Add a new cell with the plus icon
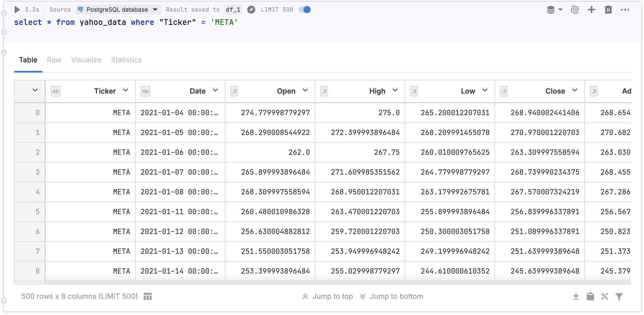The width and height of the screenshot is (644, 315). [x=591, y=10]
